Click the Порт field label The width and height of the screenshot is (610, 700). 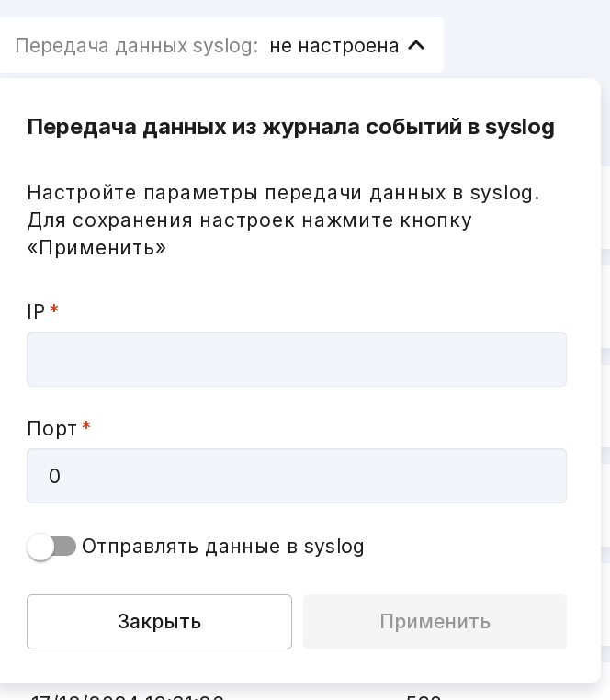[52, 429]
